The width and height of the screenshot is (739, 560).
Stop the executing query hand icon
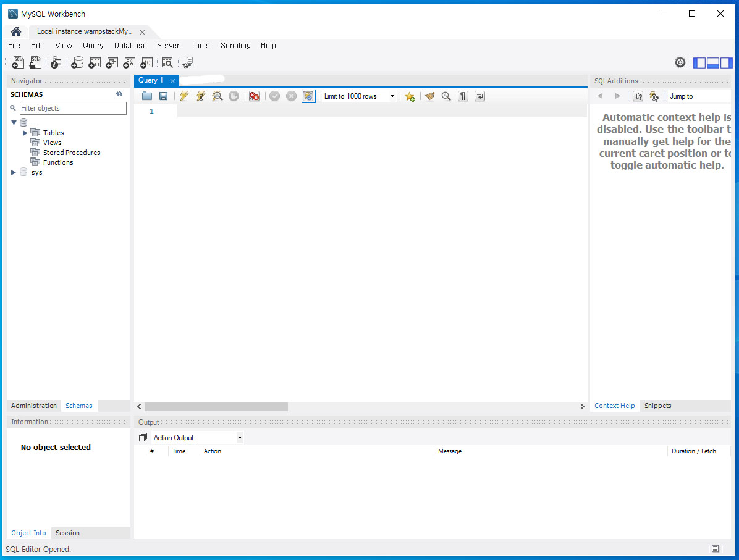coord(234,96)
